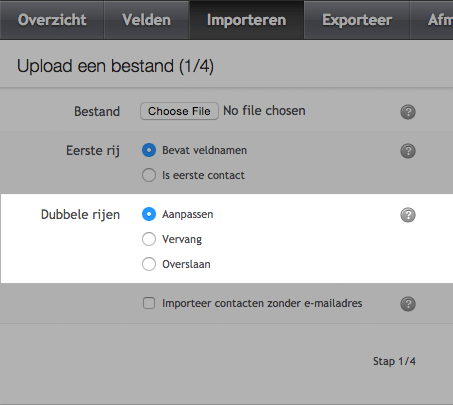Select the Aanpassen radio button
Viewport: 453px width, 405px height.
(149, 214)
